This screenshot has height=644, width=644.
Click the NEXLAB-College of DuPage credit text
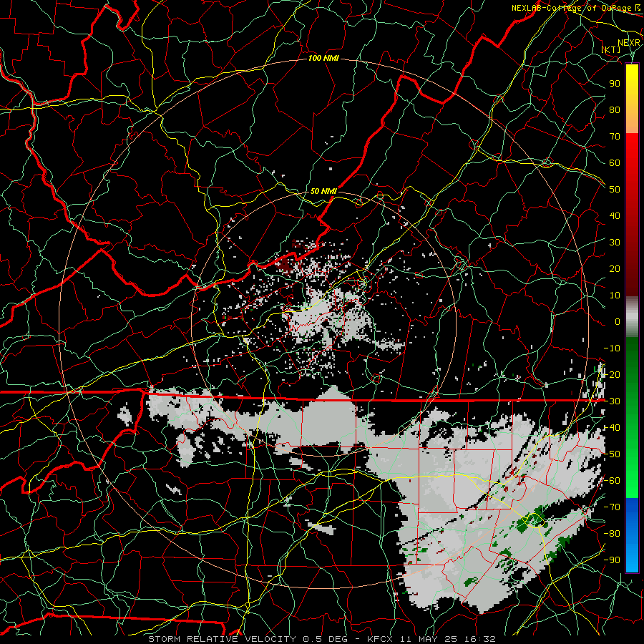(x=573, y=8)
